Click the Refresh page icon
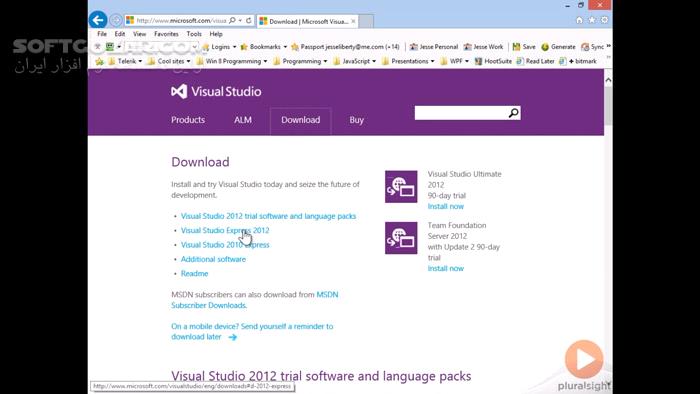The height and width of the screenshot is (394, 700). [249, 21]
